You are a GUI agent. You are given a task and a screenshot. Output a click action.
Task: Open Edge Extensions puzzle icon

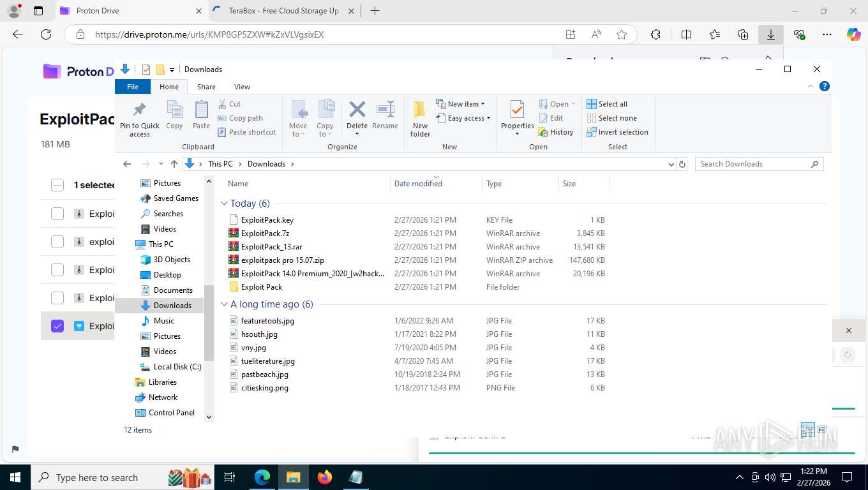(x=655, y=34)
